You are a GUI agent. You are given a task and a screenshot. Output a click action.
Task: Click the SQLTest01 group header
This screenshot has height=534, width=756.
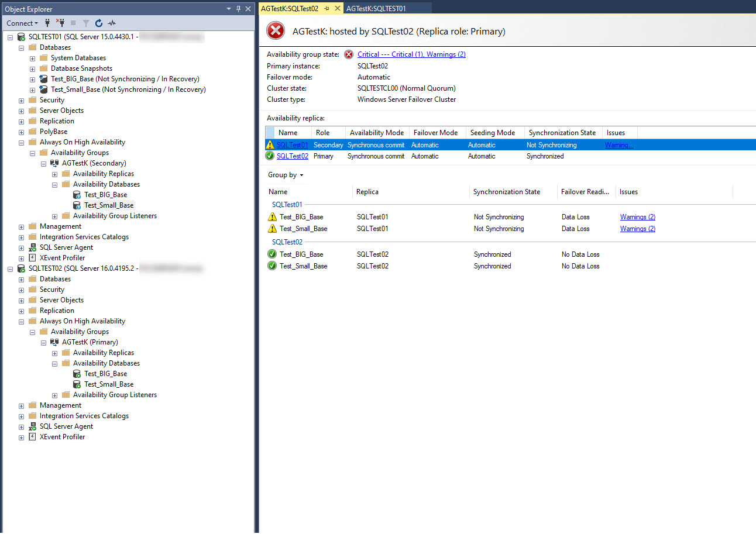point(287,205)
